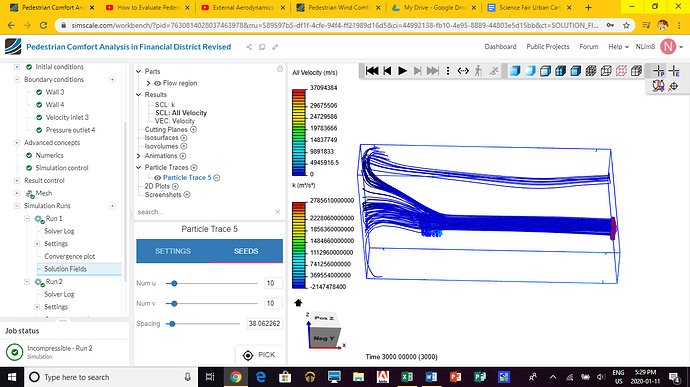This screenshot has height=387, width=690.
Task: Click the loop/bounce arrows icon
Action: [463, 71]
